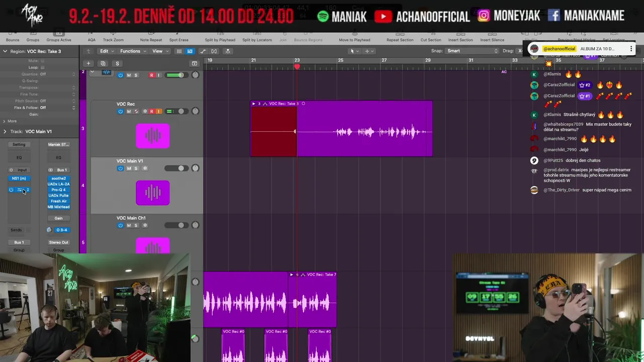Toggle power on VOC Main V1 track
Viewport: 644px width, 362px height.
(120, 168)
